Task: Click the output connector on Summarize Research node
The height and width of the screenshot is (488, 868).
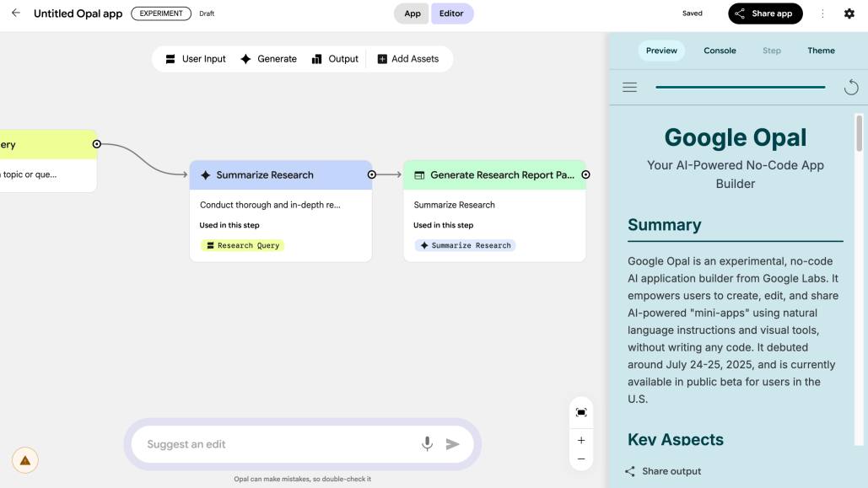Action: 371,174
